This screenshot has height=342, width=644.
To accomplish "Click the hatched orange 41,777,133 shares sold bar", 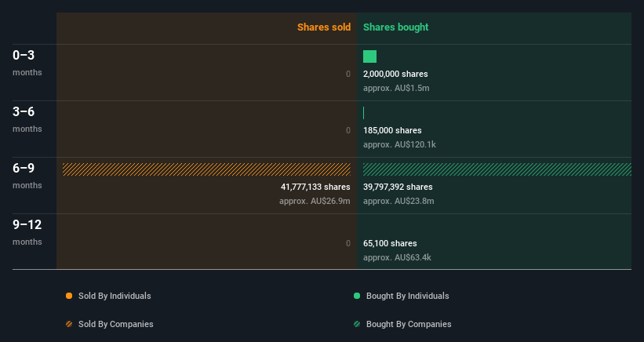I will (206, 169).
